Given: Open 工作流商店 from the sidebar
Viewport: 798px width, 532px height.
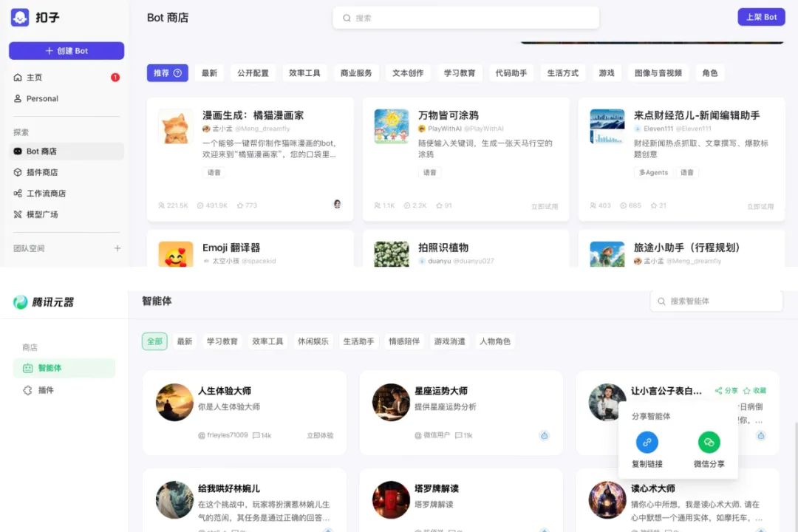Looking at the screenshot, I should [46, 194].
